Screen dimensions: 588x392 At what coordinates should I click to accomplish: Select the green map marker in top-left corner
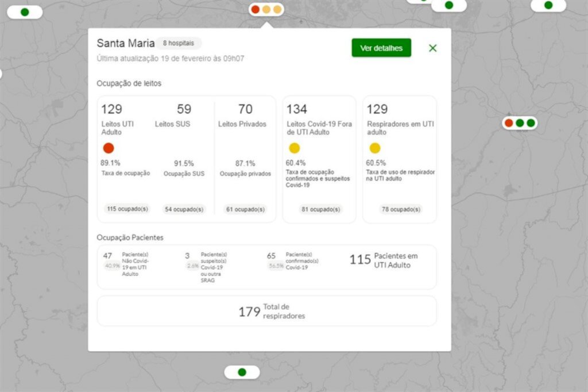25,12
